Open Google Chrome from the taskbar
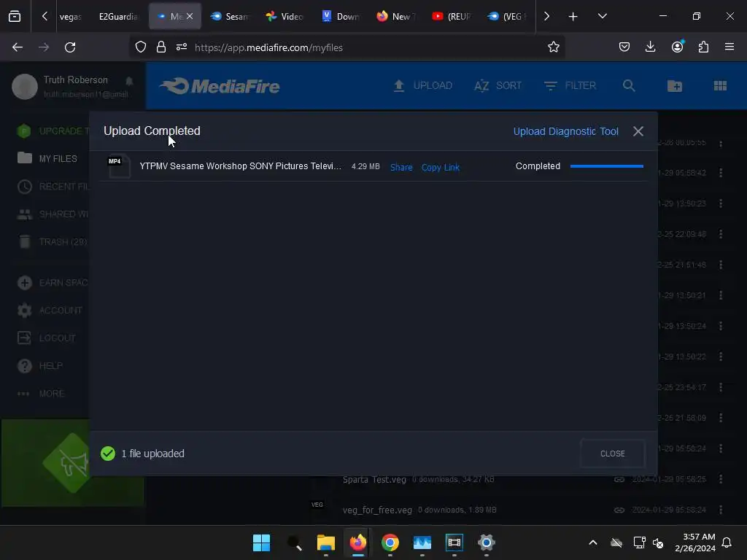 [x=390, y=542]
